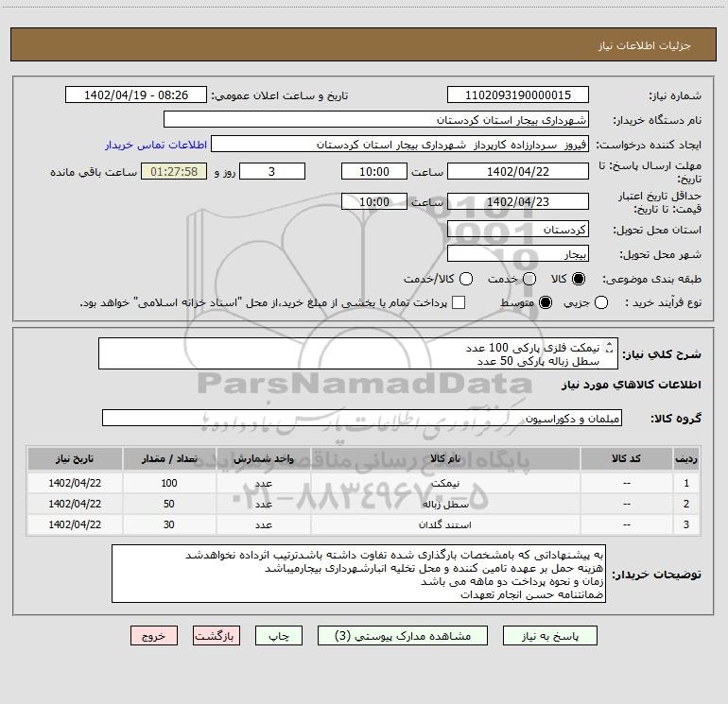This screenshot has height=704, width=728.
Task: Select the خدمت radio button
Action: coord(529,279)
